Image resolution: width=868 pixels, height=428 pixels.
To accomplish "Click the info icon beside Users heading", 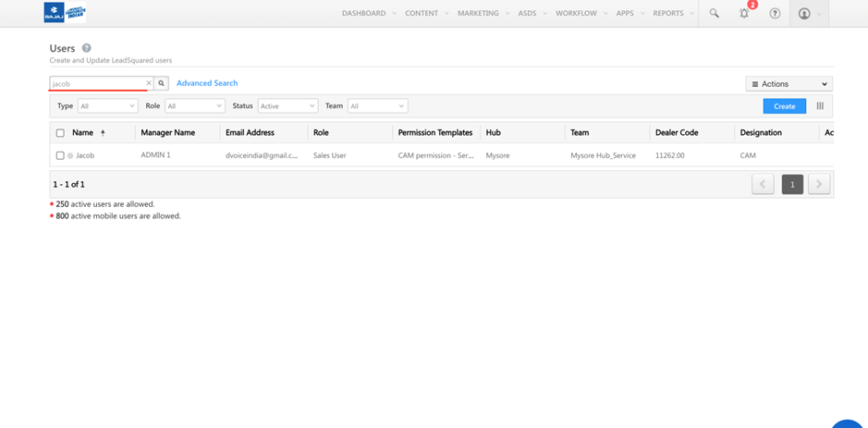I will (x=87, y=48).
